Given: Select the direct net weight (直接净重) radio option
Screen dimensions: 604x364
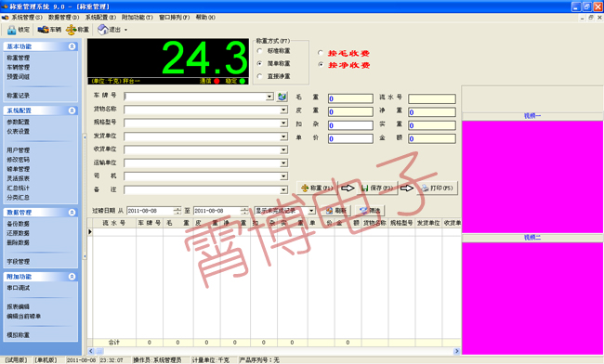Looking at the screenshot, I should [259, 76].
